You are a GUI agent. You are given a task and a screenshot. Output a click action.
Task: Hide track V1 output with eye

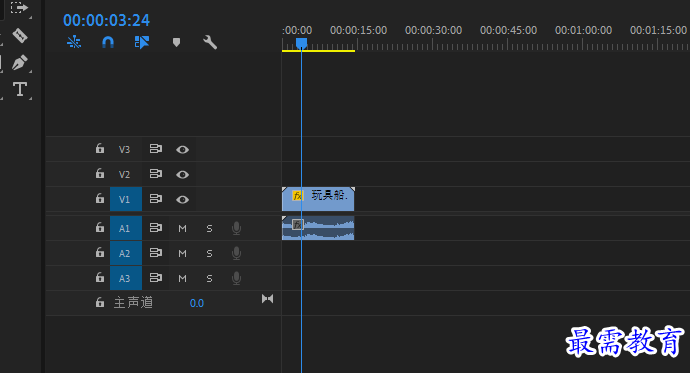pyautogui.click(x=183, y=200)
